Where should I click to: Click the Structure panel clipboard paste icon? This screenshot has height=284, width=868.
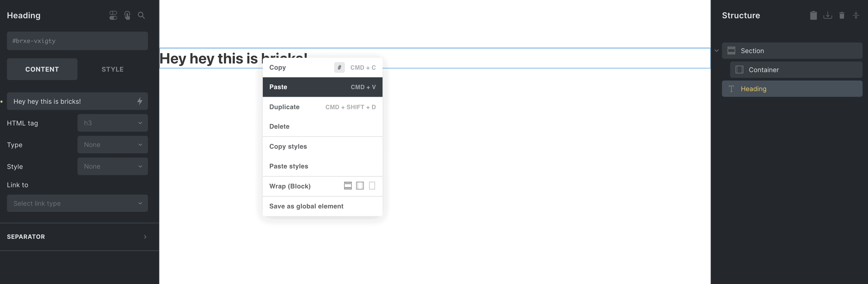coord(813,16)
